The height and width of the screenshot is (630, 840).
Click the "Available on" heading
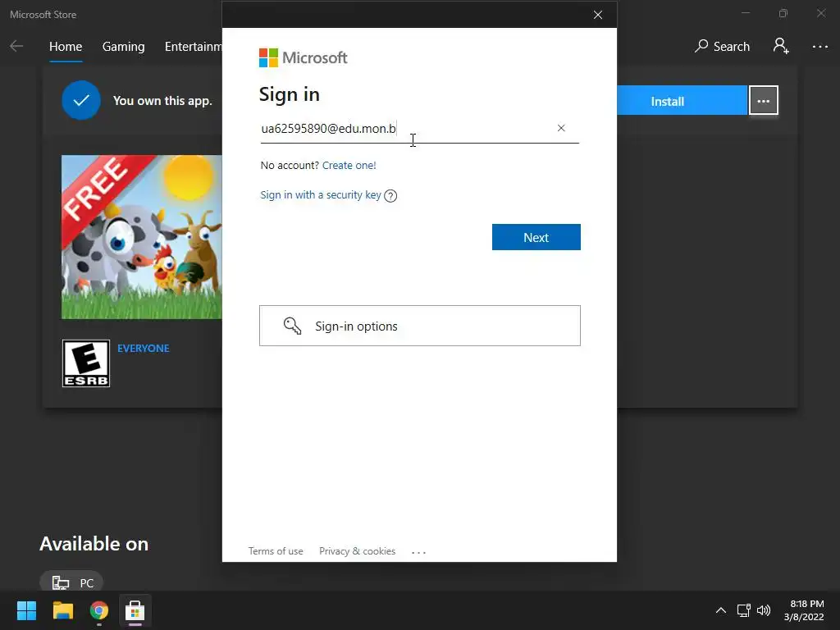(94, 544)
